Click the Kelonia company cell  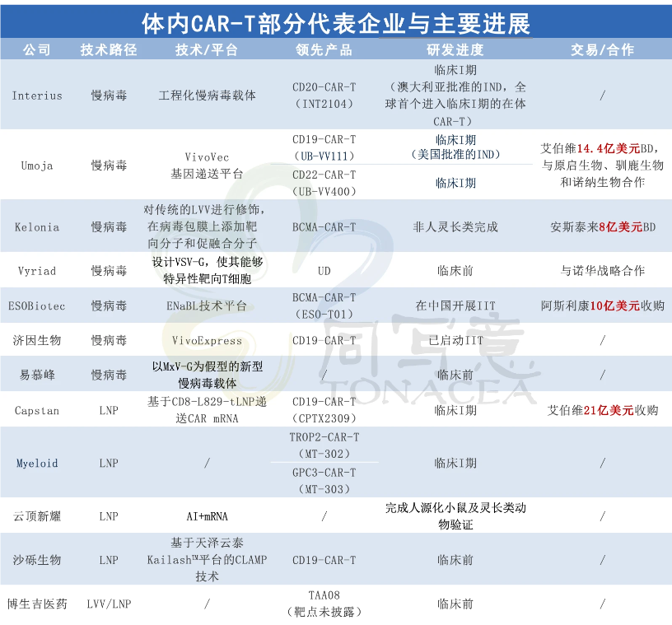pyautogui.click(x=37, y=226)
